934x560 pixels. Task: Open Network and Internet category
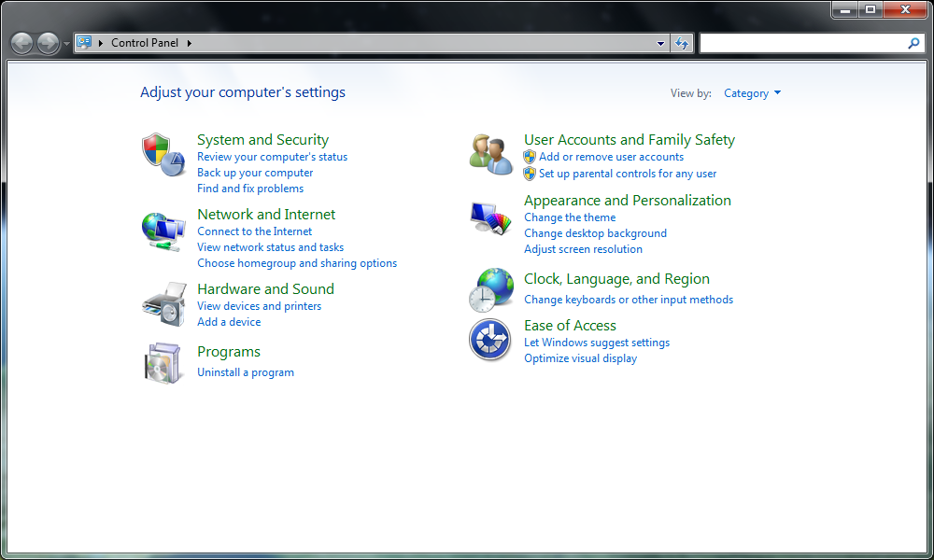point(266,215)
